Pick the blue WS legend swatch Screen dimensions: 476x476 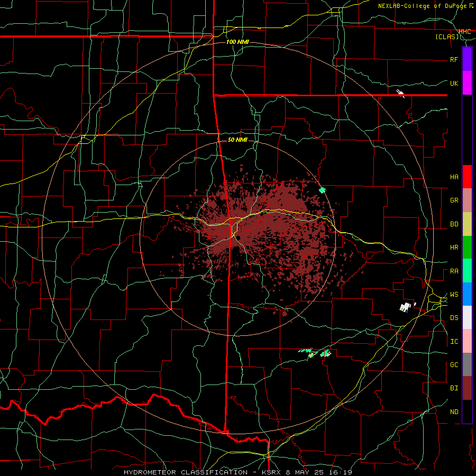[467, 294]
